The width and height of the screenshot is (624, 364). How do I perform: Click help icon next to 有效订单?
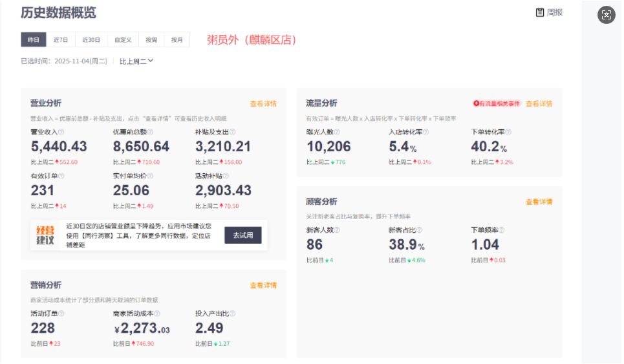pyautogui.click(x=61, y=176)
